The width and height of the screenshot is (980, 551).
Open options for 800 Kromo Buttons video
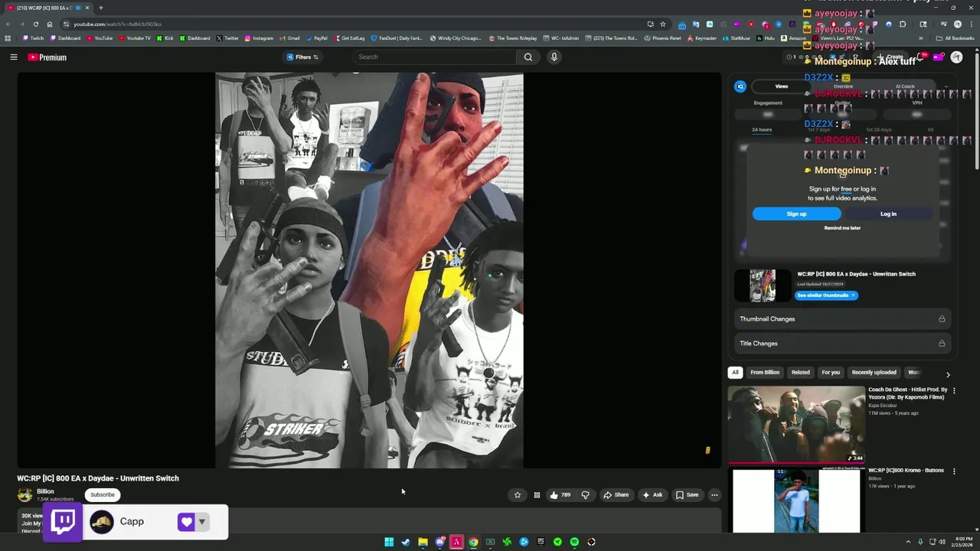pyautogui.click(x=954, y=471)
